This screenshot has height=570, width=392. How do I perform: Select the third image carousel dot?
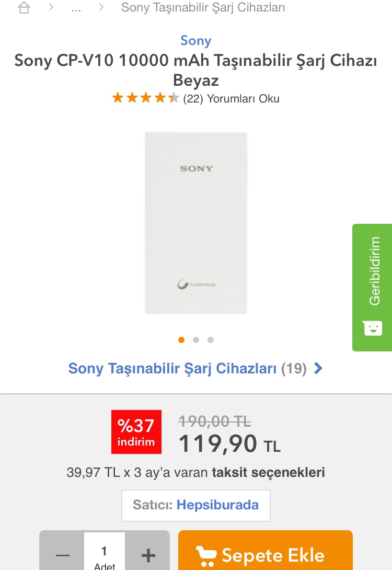[x=210, y=340]
